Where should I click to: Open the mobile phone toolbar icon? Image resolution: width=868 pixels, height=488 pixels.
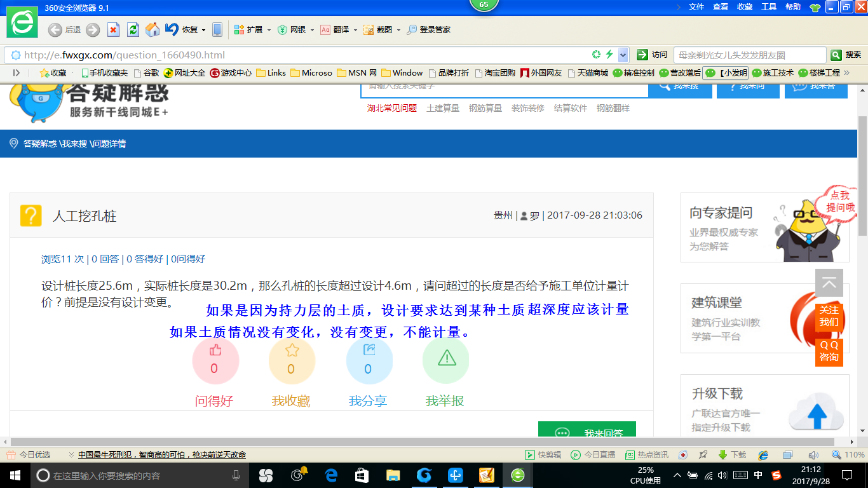point(217,30)
